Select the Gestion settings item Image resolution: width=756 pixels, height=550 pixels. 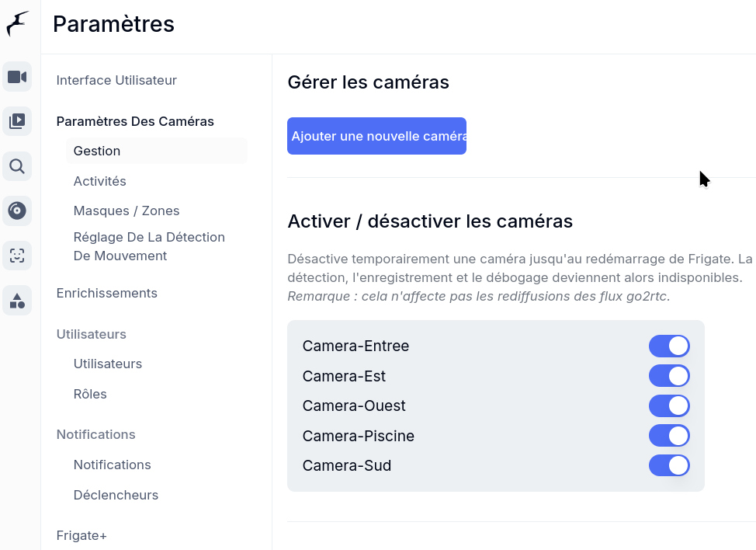(x=97, y=151)
